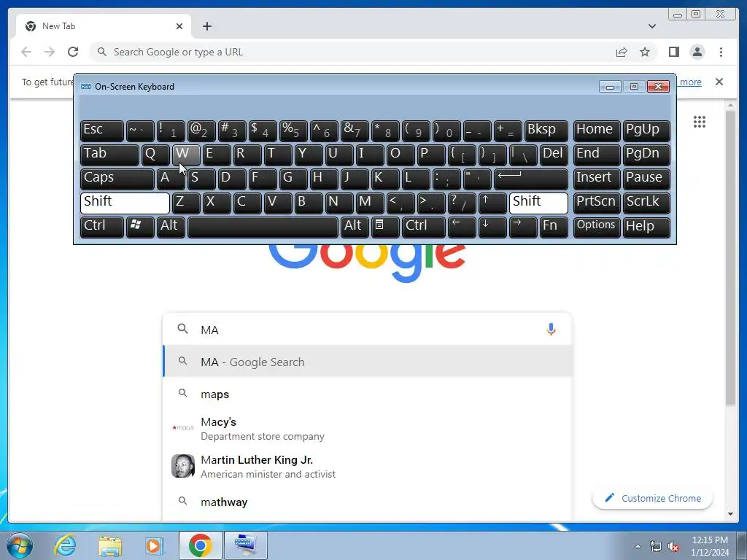This screenshot has height=560, width=747.
Task: Choose the "maps" suggestion
Action: click(x=367, y=394)
